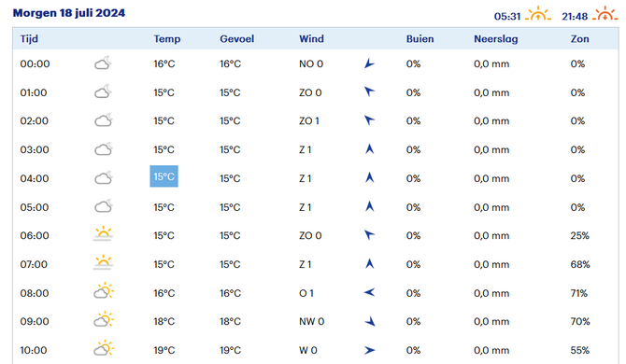This screenshot has width=626, height=364.
Task: Click the Buien column header
Action: point(420,39)
